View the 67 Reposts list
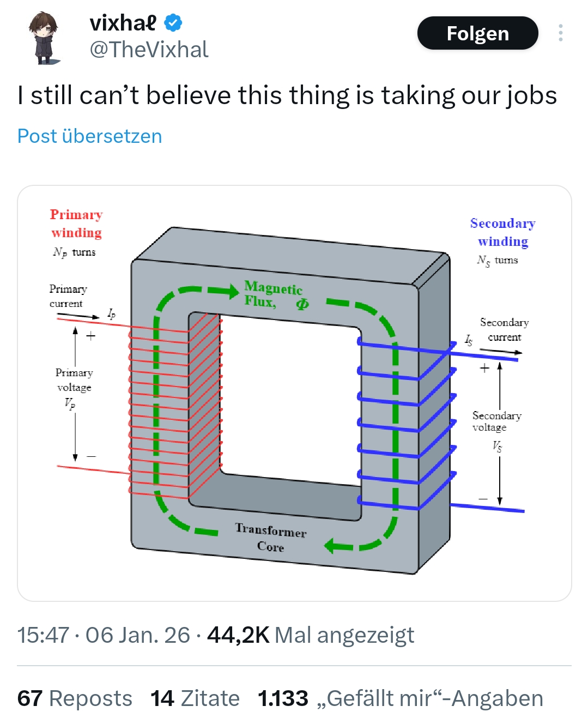The width and height of the screenshot is (588, 724). 75,698
